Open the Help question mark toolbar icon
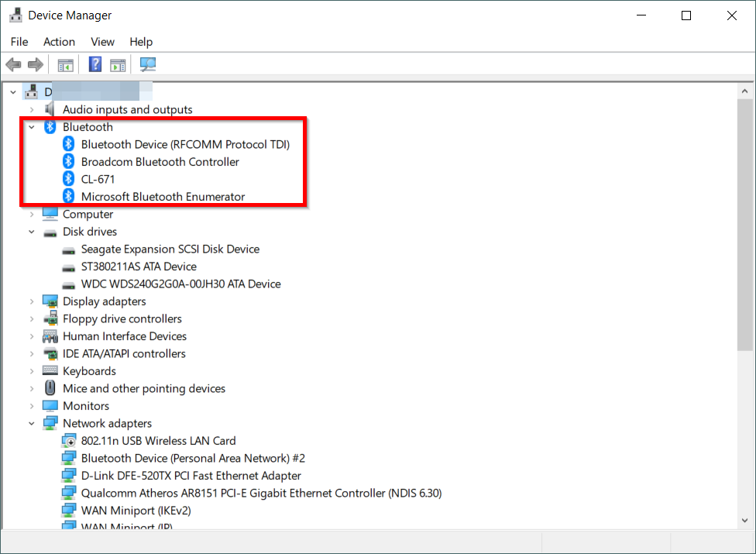 coord(95,64)
